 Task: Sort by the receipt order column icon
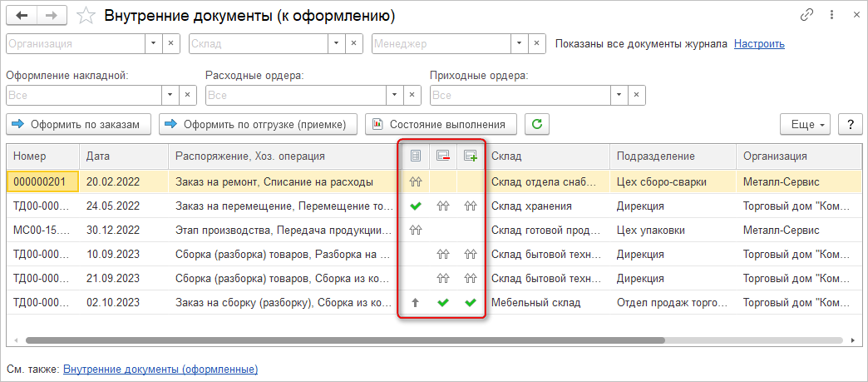pos(471,156)
